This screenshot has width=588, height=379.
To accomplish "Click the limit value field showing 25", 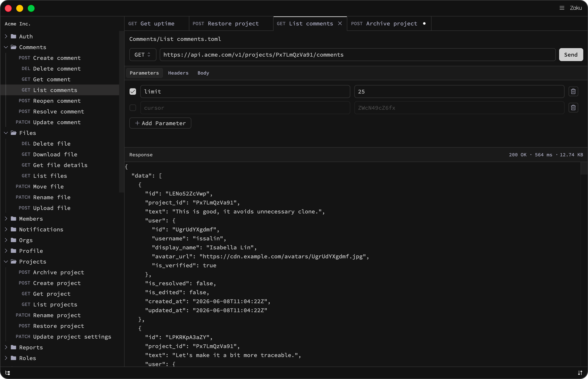I will click(x=459, y=92).
